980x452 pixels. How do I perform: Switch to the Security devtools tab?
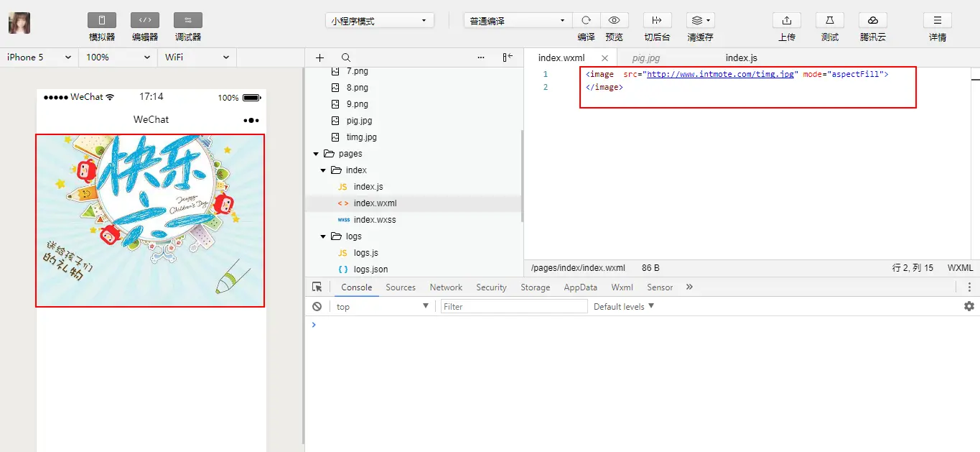pos(491,287)
